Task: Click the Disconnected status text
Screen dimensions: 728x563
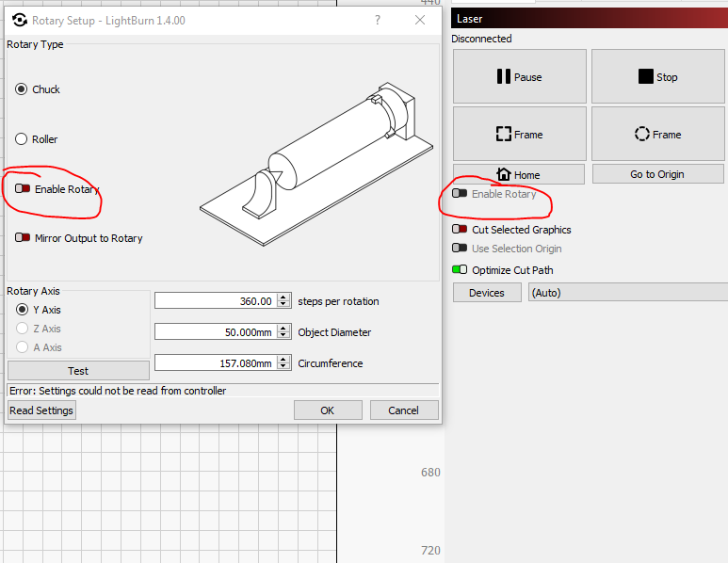Action: pos(481,39)
